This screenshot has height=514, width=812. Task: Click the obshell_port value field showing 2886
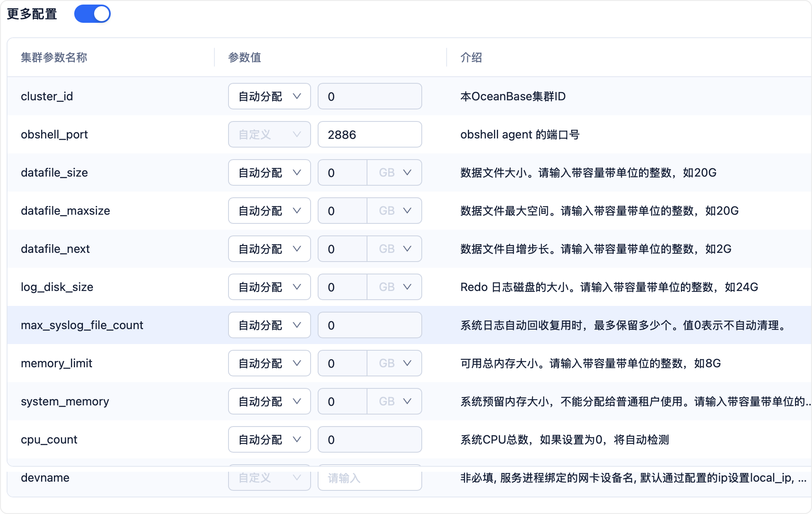(x=370, y=134)
